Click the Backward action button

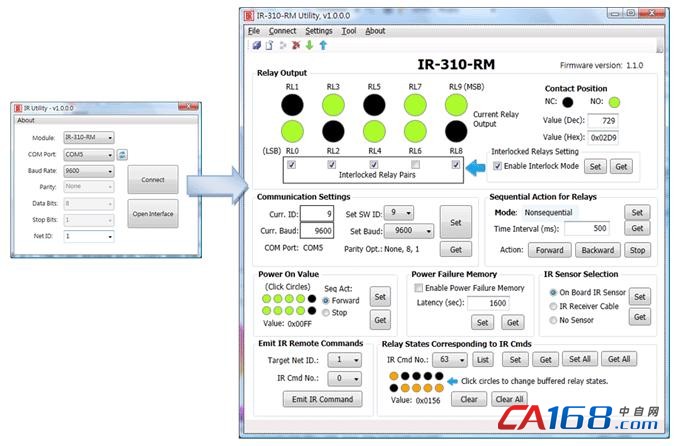pyautogui.click(x=598, y=250)
